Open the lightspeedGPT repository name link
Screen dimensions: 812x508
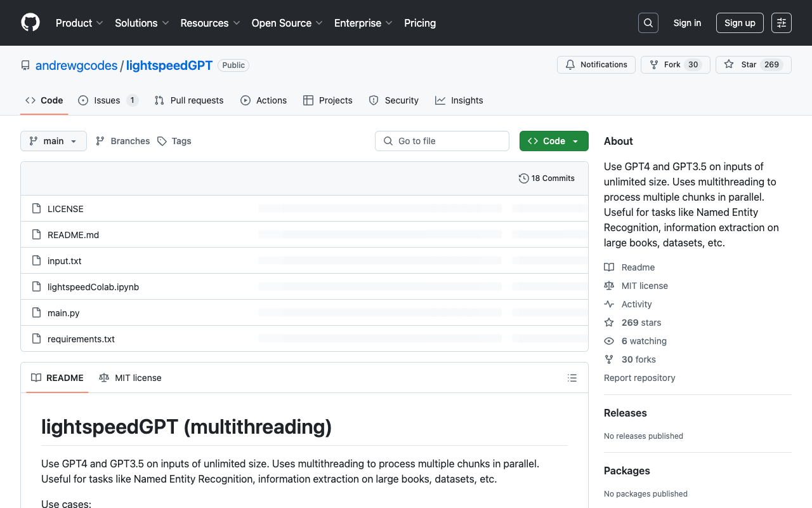[x=169, y=65]
